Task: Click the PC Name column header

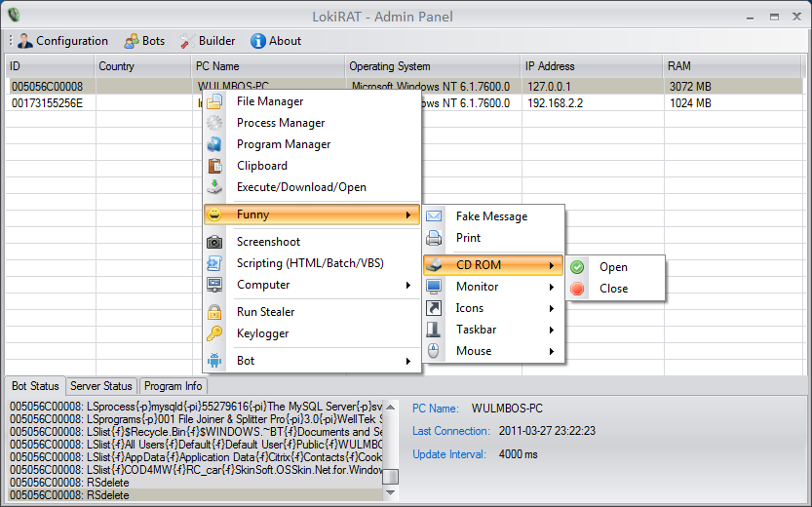Action: [268, 66]
